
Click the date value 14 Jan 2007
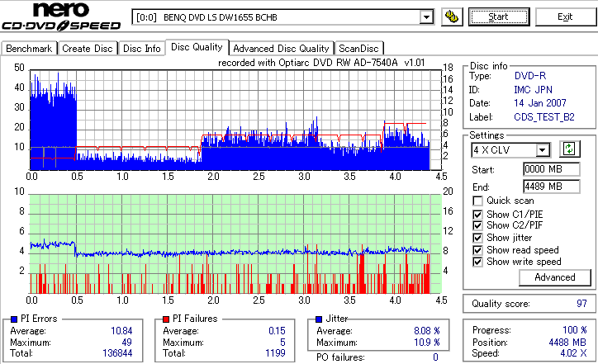[x=539, y=103]
